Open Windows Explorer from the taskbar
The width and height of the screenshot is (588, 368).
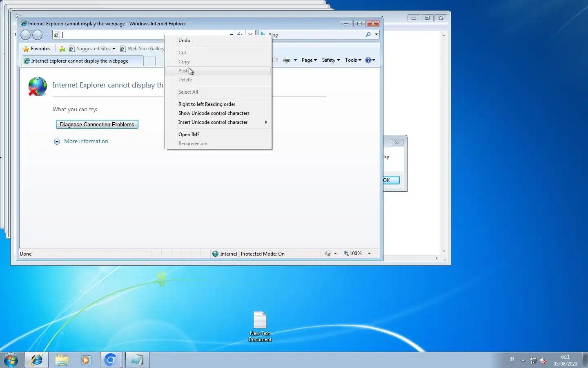(62, 360)
